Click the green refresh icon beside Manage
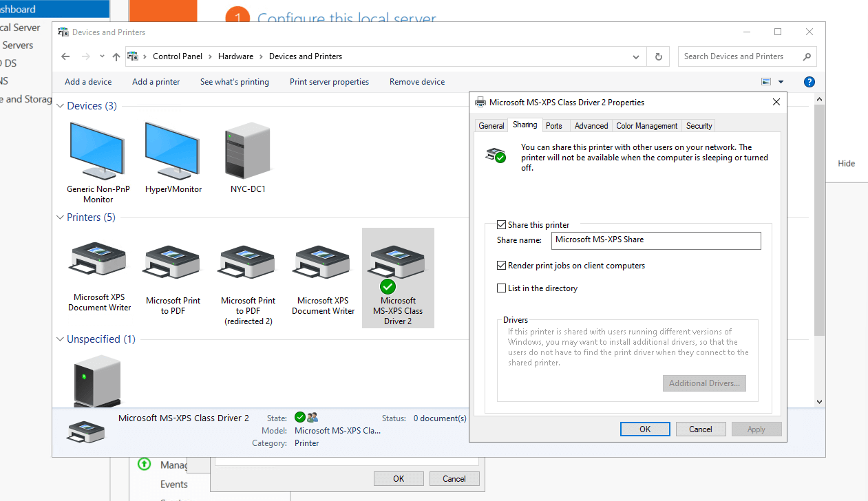 click(x=144, y=465)
